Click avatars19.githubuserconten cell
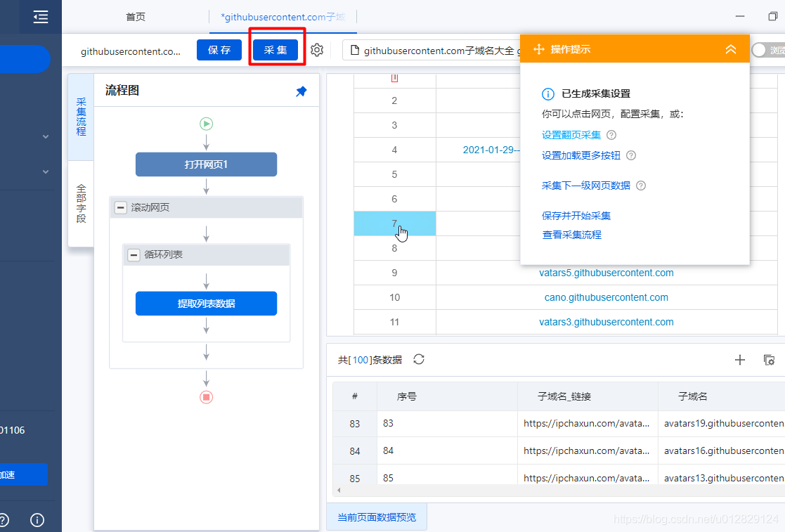The width and height of the screenshot is (785, 532). [722, 423]
